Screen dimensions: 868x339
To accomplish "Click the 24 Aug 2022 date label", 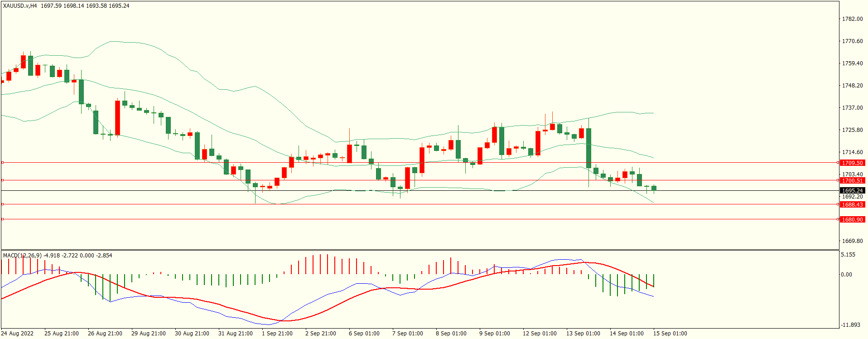I will click(17, 334).
